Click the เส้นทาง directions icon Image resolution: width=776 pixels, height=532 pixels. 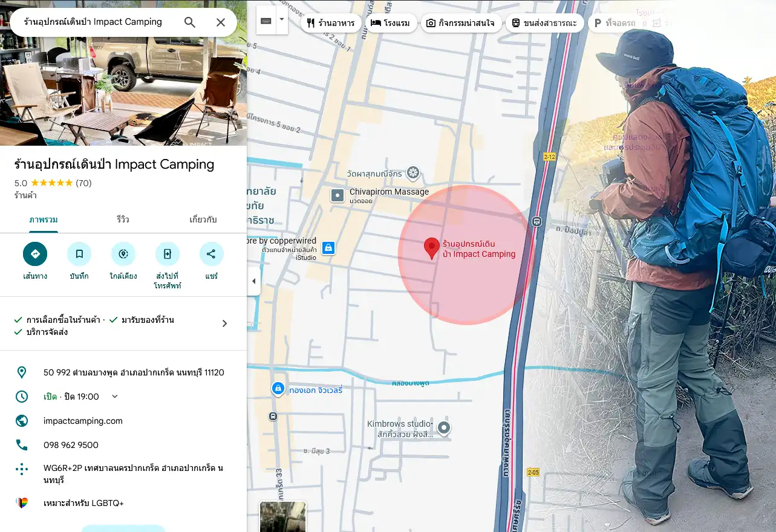[35, 254]
